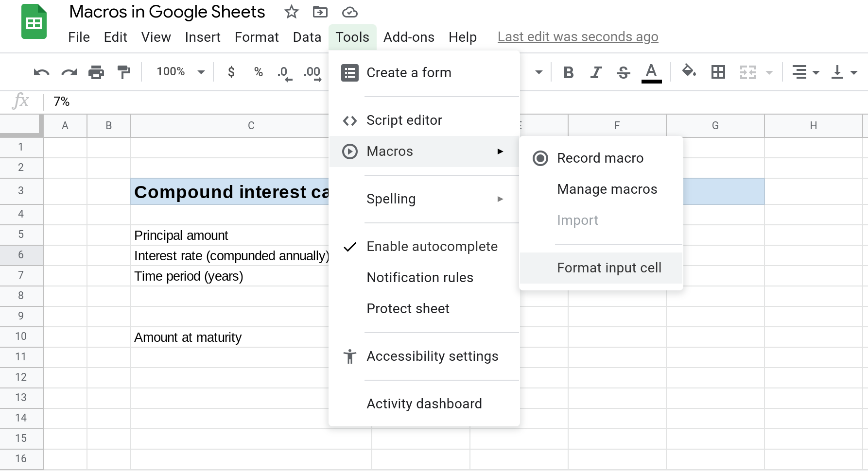Open Script editor
868x471 pixels.
(424, 120)
